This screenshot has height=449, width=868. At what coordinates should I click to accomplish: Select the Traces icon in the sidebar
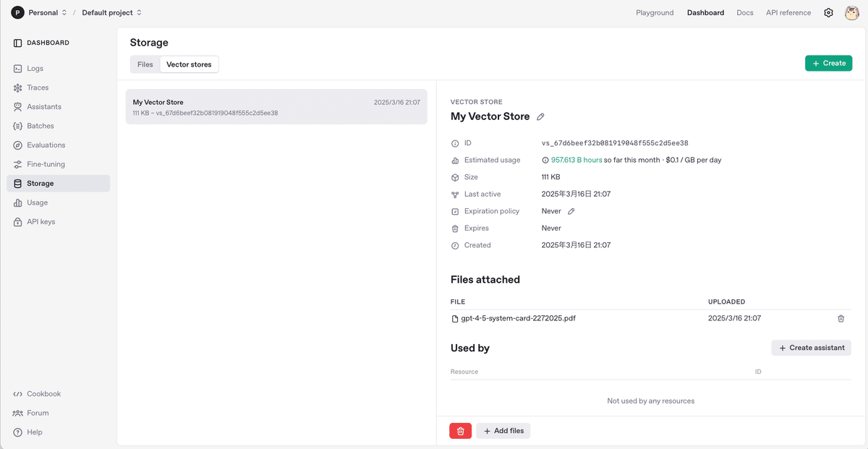point(18,87)
